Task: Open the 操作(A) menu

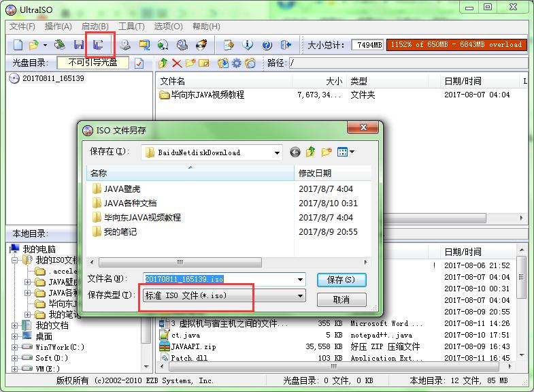Action: (59, 27)
